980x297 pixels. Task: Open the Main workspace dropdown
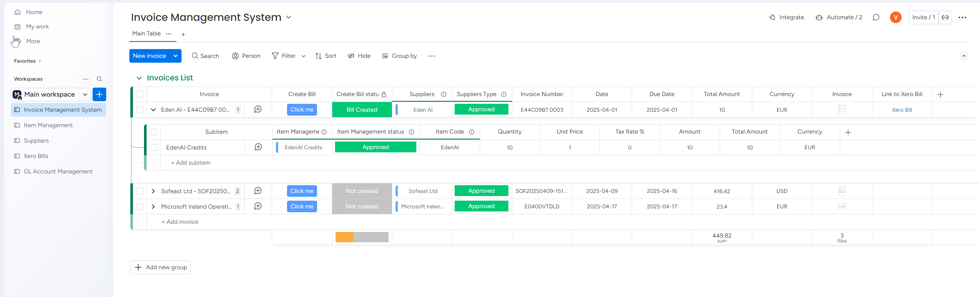click(x=85, y=94)
